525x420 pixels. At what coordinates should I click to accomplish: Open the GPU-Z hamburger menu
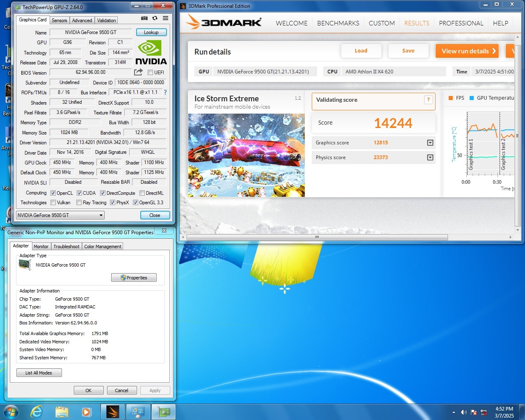[165, 18]
